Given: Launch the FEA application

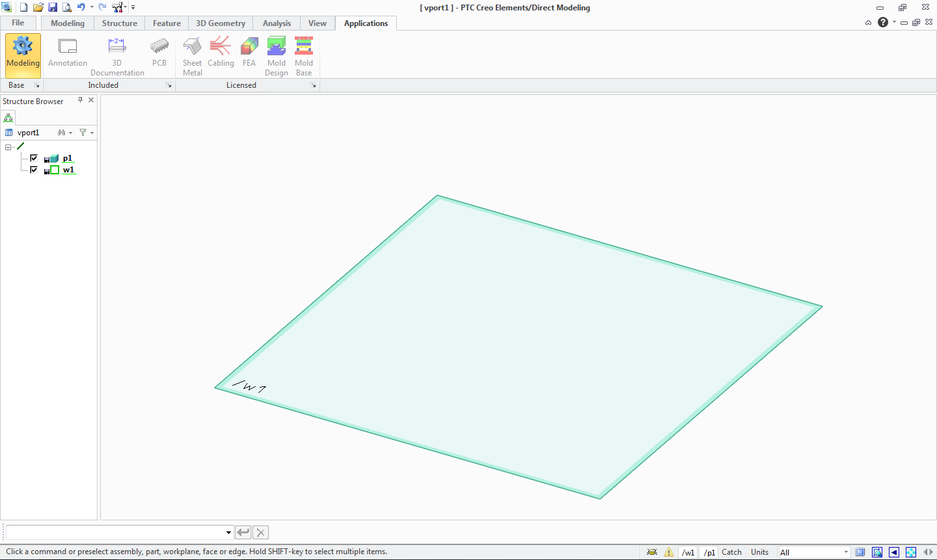Looking at the screenshot, I should pos(249,53).
